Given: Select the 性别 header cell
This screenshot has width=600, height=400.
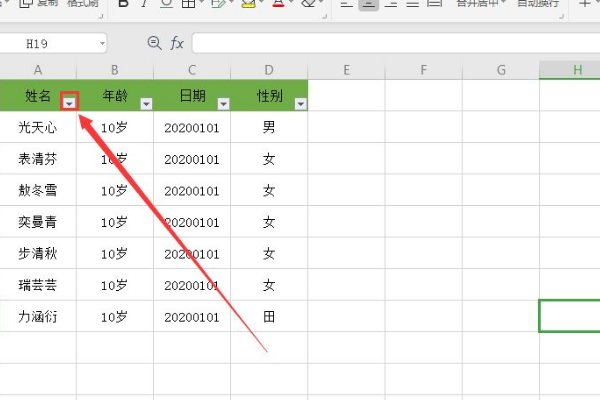Looking at the screenshot, I should (269, 95).
